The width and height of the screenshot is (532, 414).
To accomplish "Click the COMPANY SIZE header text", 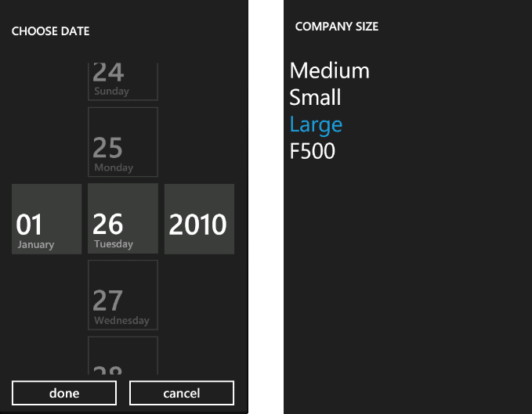I will 336,27.
